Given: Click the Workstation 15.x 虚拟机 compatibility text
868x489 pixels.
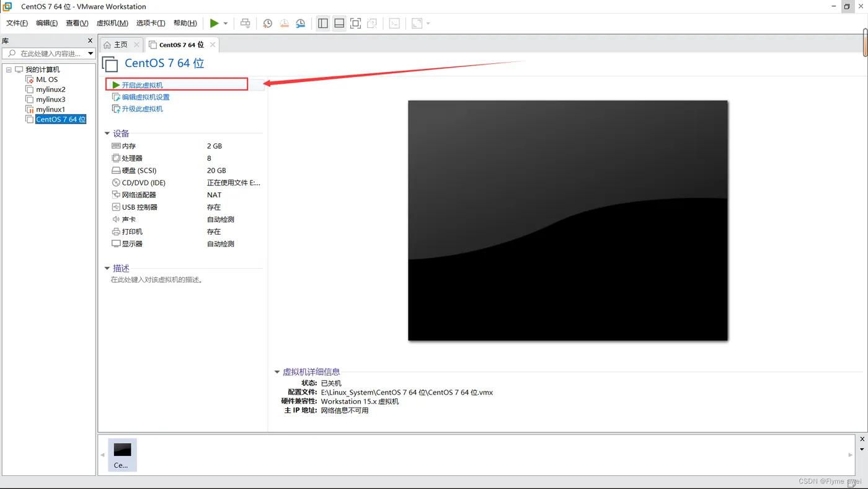Looking at the screenshot, I should (360, 401).
